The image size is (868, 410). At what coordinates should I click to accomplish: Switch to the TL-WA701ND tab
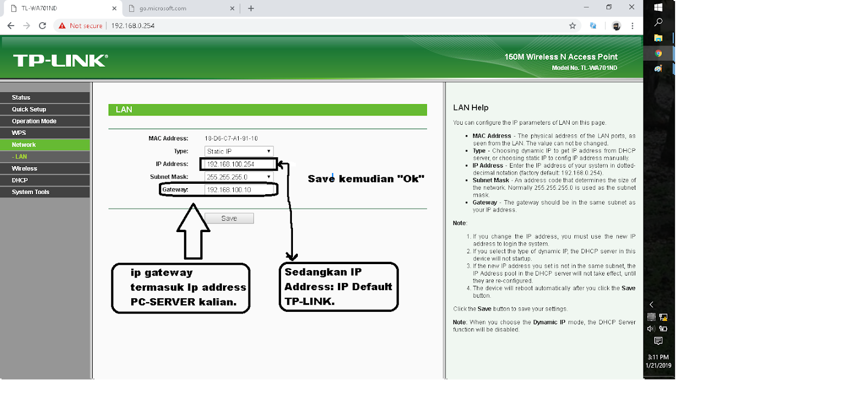[x=61, y=8]
